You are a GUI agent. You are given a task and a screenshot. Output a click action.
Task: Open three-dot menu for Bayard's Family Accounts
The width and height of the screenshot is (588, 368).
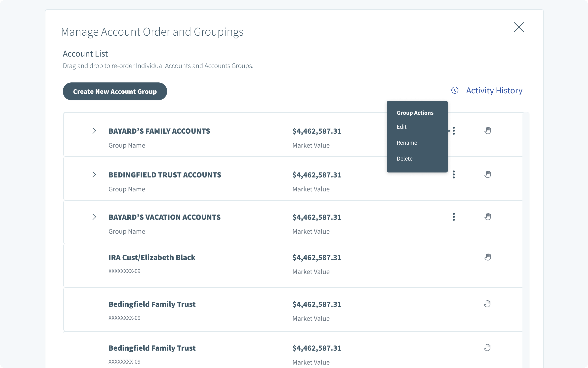click(x=454, y=131)
